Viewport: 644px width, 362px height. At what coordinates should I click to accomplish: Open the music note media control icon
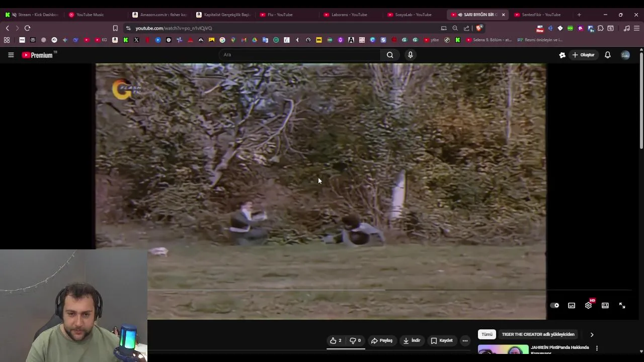[x=626, y=28]
